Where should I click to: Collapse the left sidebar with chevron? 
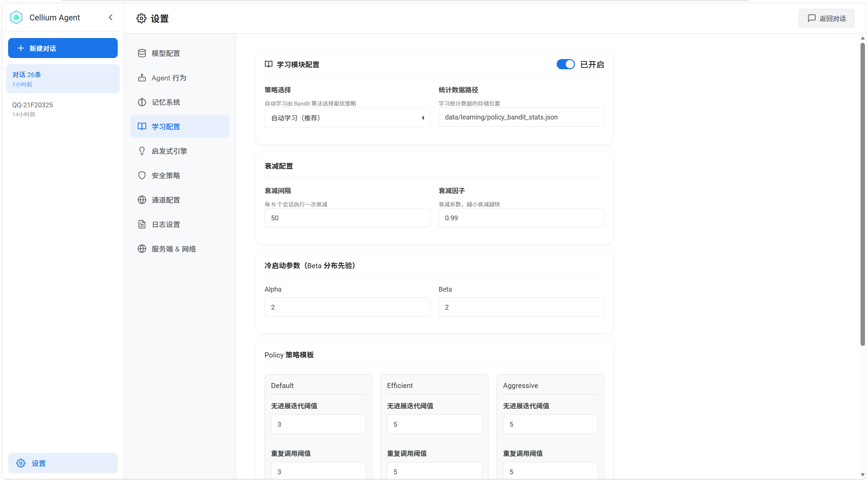point(111,17)
